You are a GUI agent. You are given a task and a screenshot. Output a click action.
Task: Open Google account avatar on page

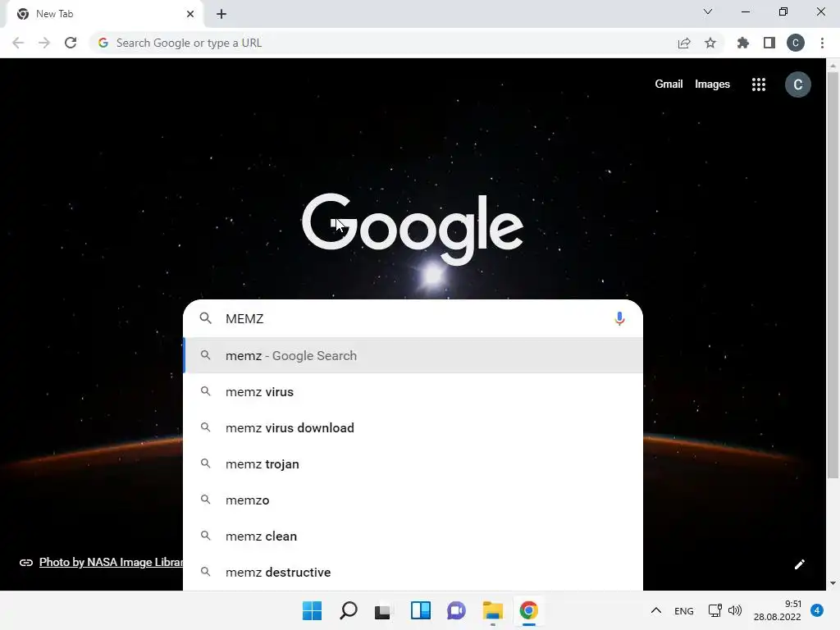click(797, 84)
